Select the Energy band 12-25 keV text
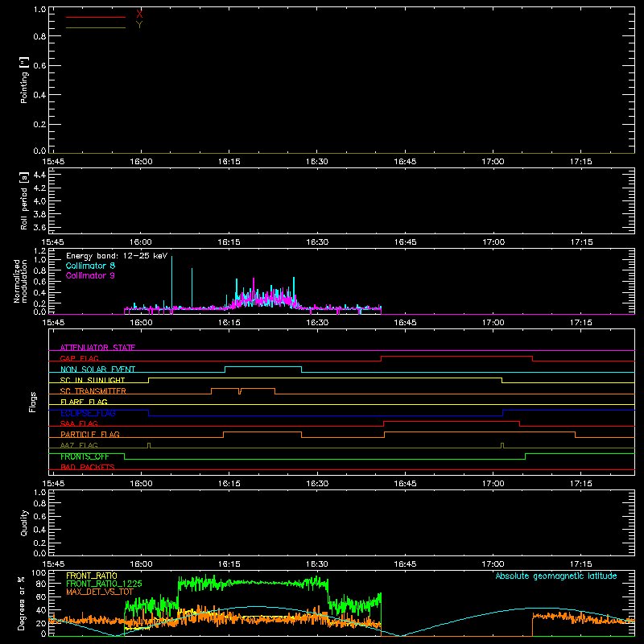Screen dimensions: 644x644 pyautogui.click(x=117, y=256)
